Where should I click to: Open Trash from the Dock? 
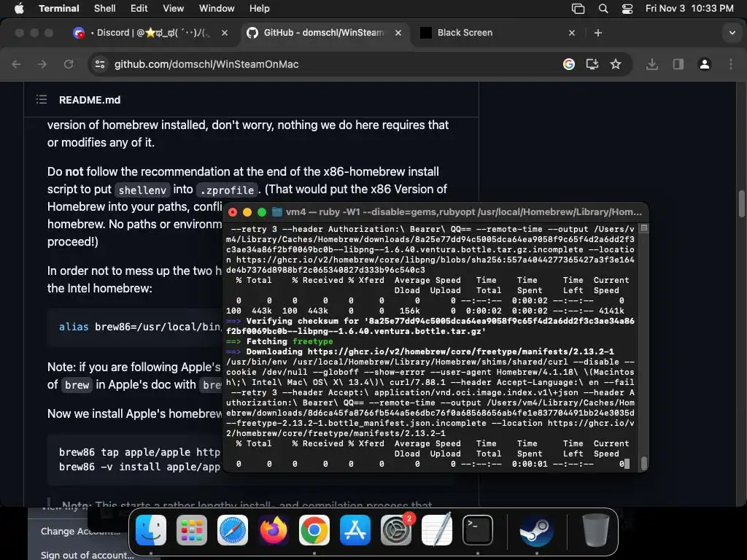(595, 530)
